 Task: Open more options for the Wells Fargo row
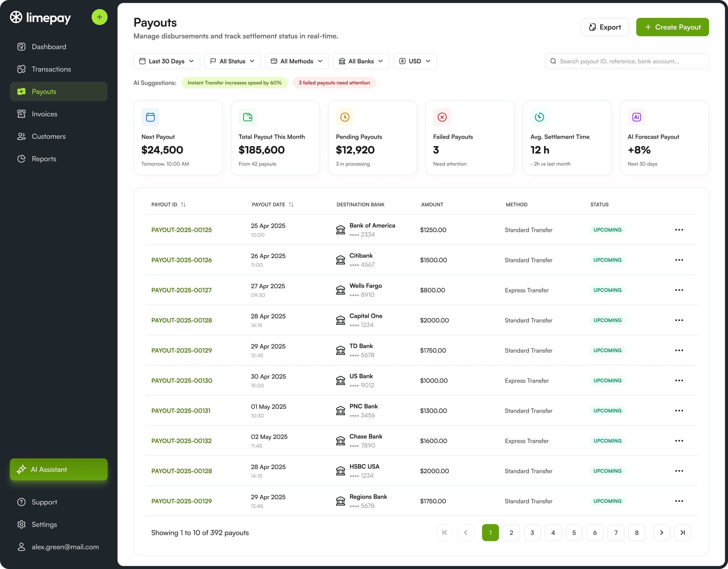point(679,290)
